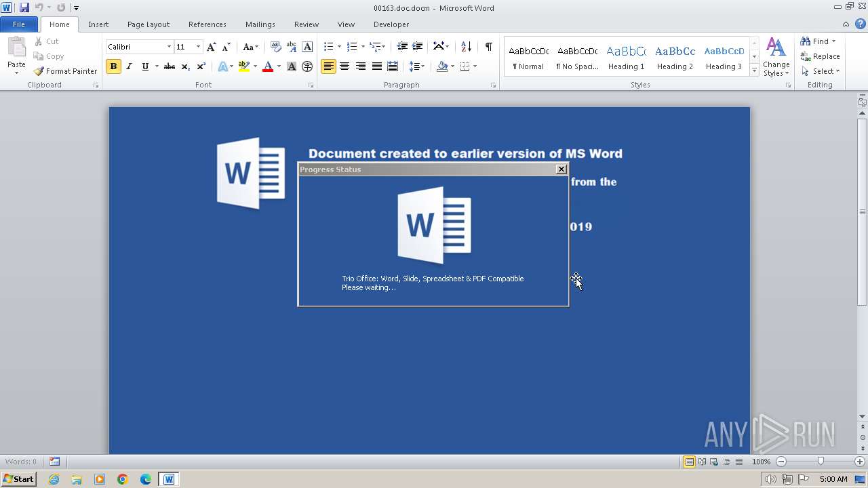Apply the Heading 1 style
The height and width of the screenshot is (488, 868).
(627, 57)
